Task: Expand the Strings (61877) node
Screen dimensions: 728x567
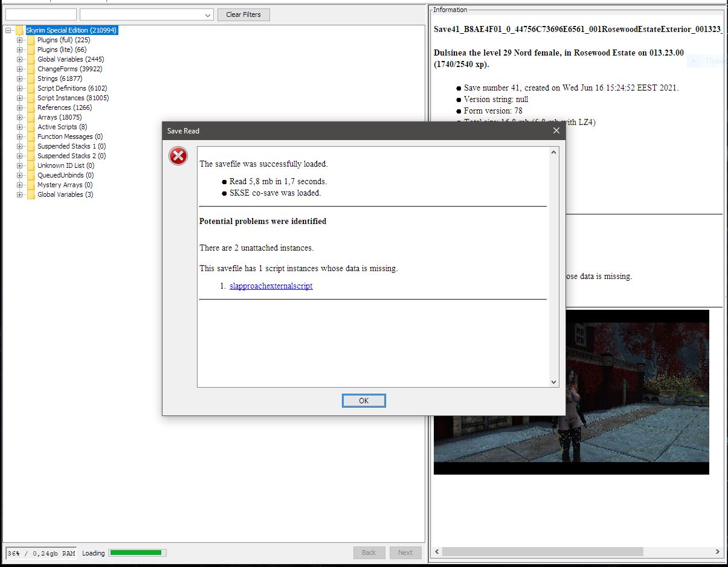Action: (19, 78)
